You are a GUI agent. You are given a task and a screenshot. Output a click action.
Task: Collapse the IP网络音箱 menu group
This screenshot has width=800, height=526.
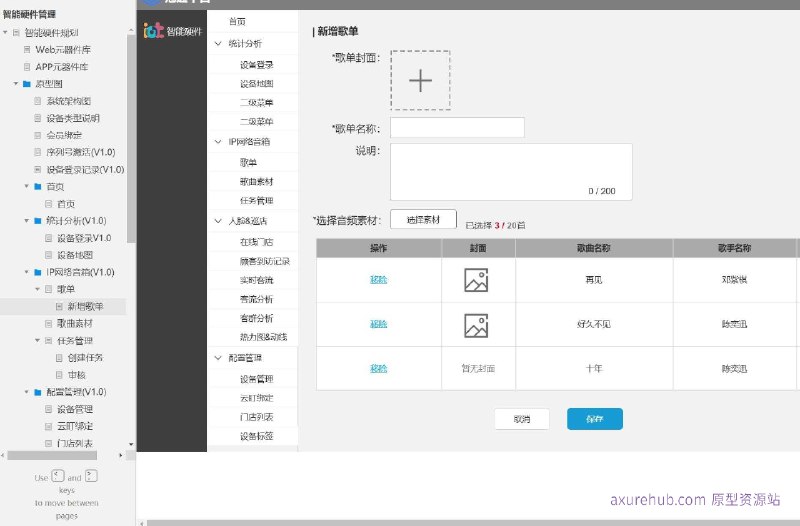[218, 141]
